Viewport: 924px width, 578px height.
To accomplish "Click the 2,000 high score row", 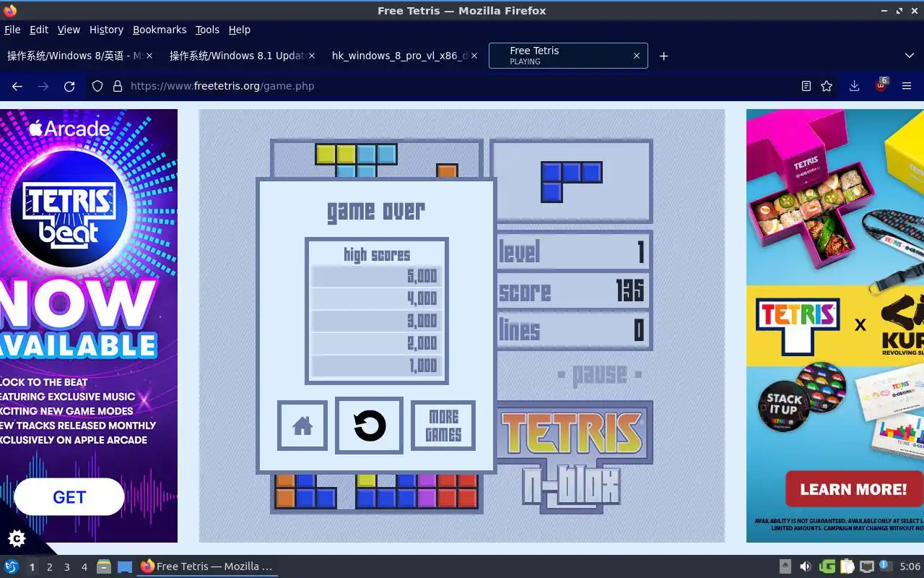I will click(x=376, y=343).
